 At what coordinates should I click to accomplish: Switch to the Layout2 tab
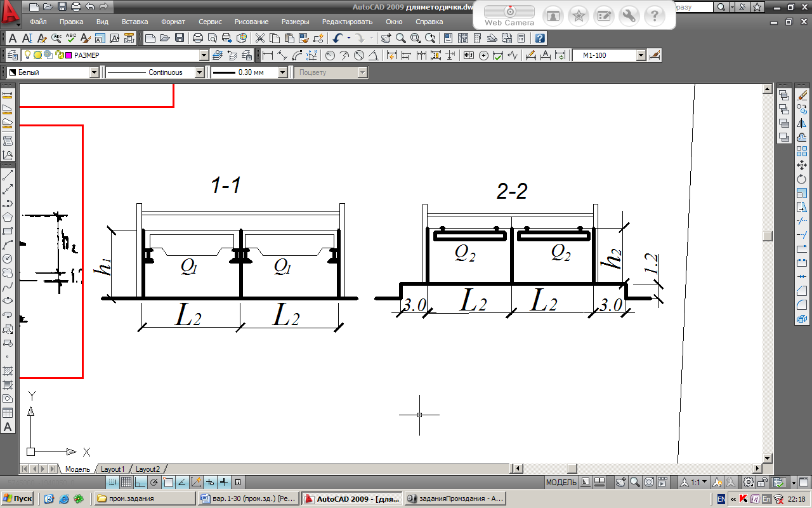(148, 469)
